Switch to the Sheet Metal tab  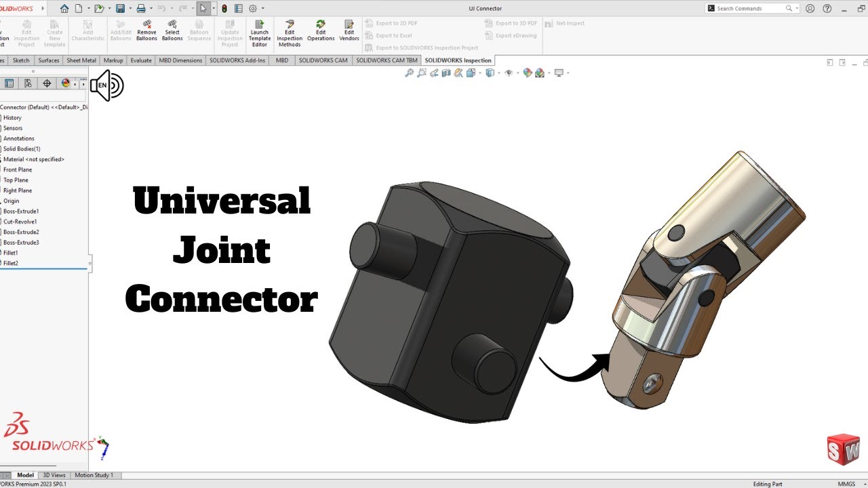tap(81, 60)
